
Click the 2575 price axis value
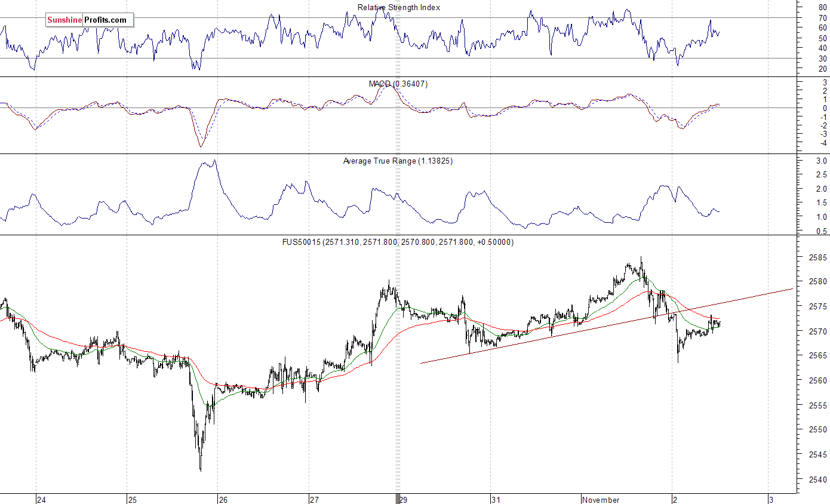click(819, 306)
